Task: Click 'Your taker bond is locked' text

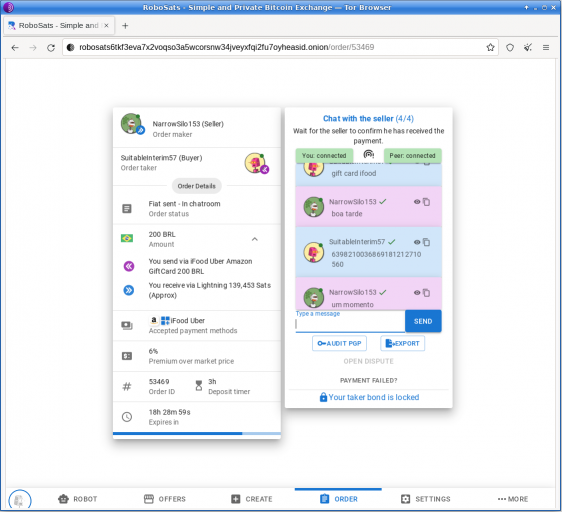Action: tap(373, 397)
